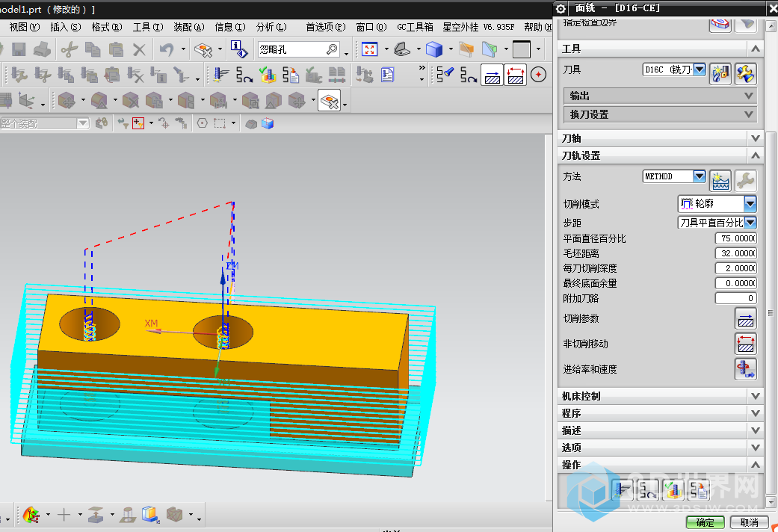Click the wrench edit icon beside 方法
778x532 pixels.
[x=745, y=181]
